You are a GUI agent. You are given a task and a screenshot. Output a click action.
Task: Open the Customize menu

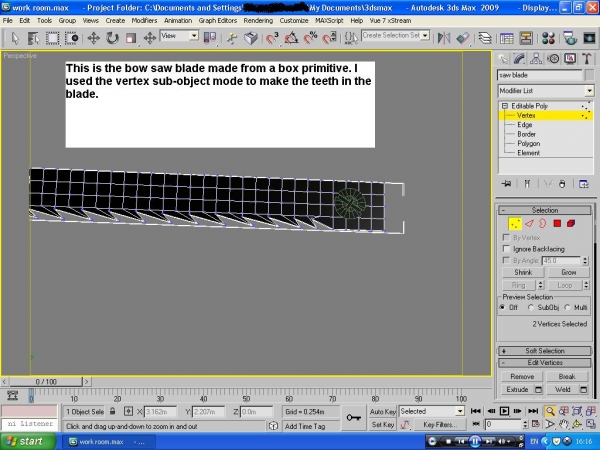pos(294,20)
